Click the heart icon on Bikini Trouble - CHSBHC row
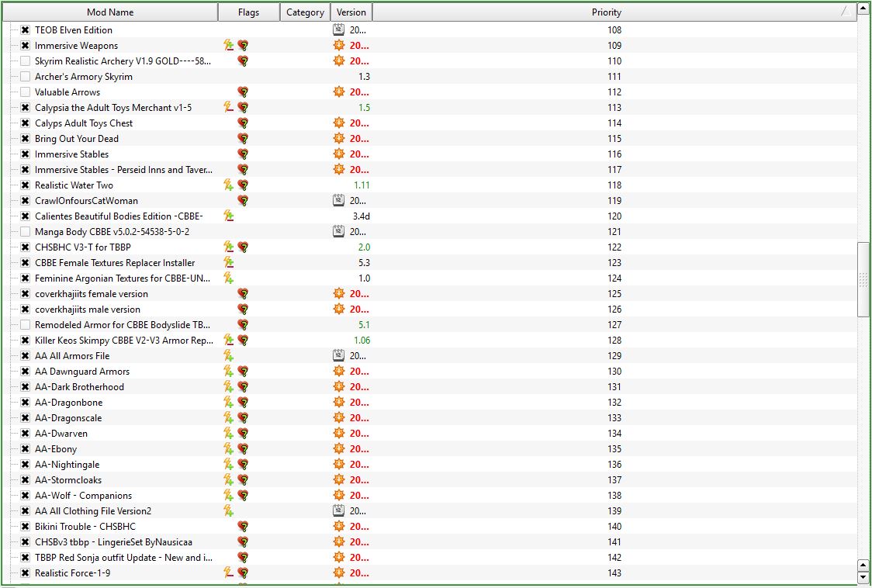The height and width of the screenshot is (588, 872). 243,527
